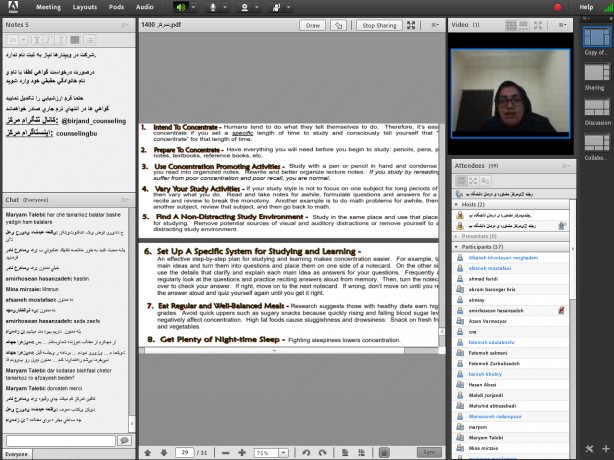Expand microphone options dropdown arrow
This screenshot has height=460, width=614.
pyautogui.click(x=225, y=7)
